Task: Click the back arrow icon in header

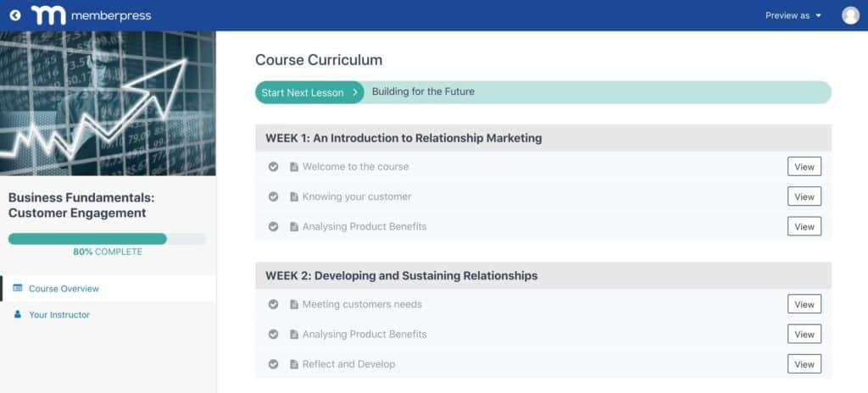Action: tap(15, 15)
